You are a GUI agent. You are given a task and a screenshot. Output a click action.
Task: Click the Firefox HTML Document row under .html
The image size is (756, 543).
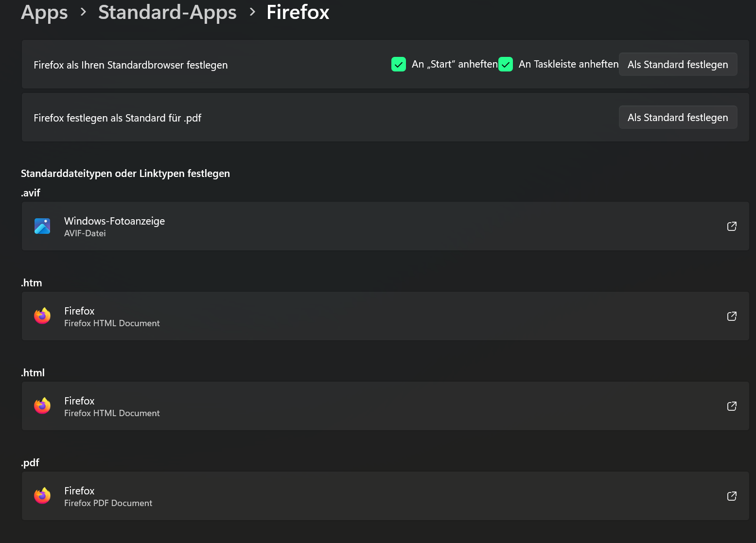pos(385,406)
